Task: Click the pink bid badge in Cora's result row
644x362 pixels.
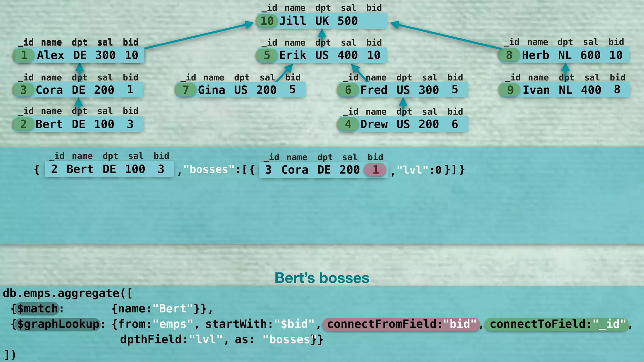Action: coord(375,170)
